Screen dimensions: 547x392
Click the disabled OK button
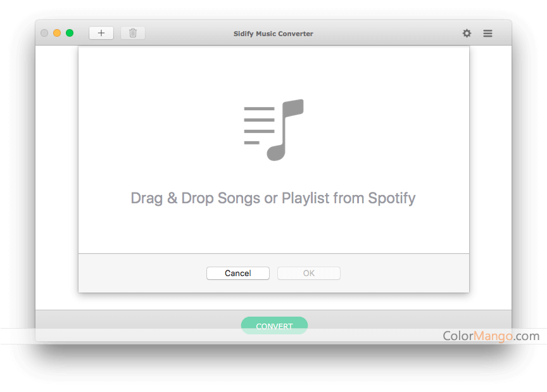309,274
